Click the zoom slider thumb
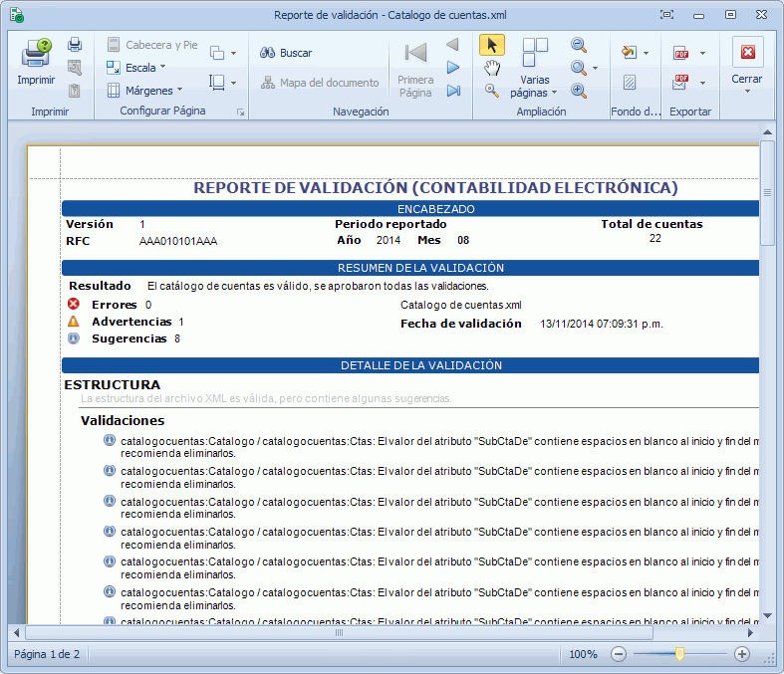This screenshot has width=784, height=674. click(x=679, y=654)
